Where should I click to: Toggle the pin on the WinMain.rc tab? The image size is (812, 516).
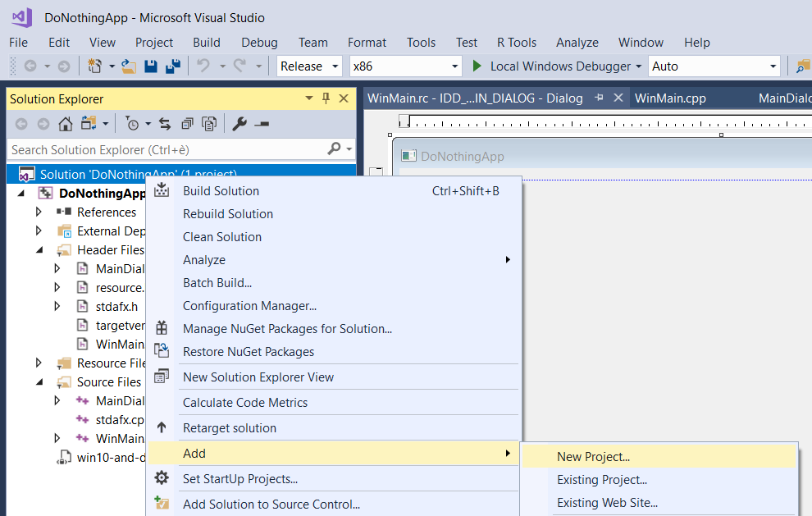click(x=600, y=98)
